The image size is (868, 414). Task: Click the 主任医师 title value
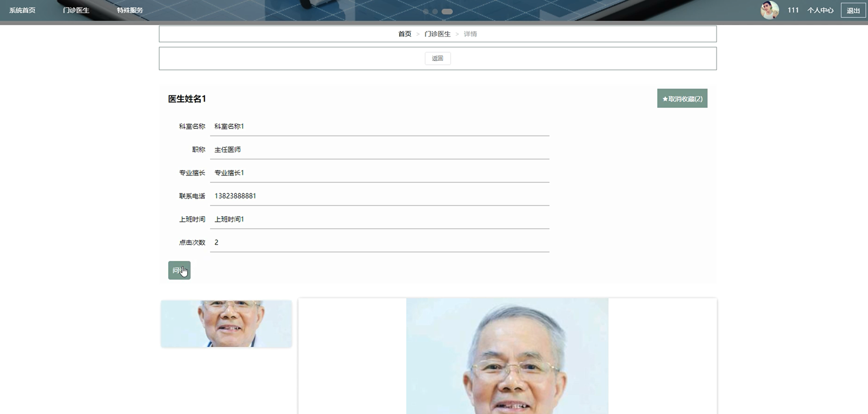tap(228, 150)
